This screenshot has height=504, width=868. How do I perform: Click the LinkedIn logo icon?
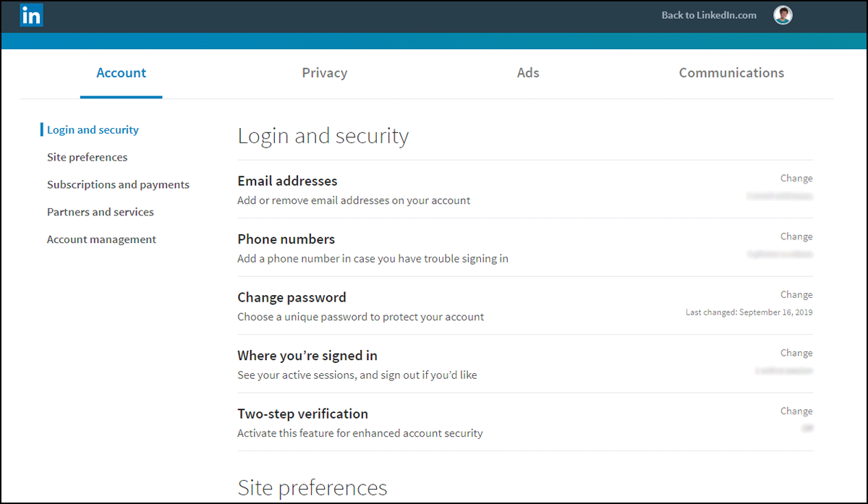[x=31, y=14]
